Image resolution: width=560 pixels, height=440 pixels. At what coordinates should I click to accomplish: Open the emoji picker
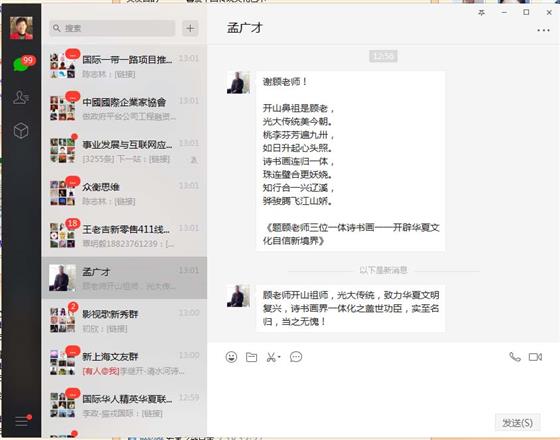pos(231,357)
